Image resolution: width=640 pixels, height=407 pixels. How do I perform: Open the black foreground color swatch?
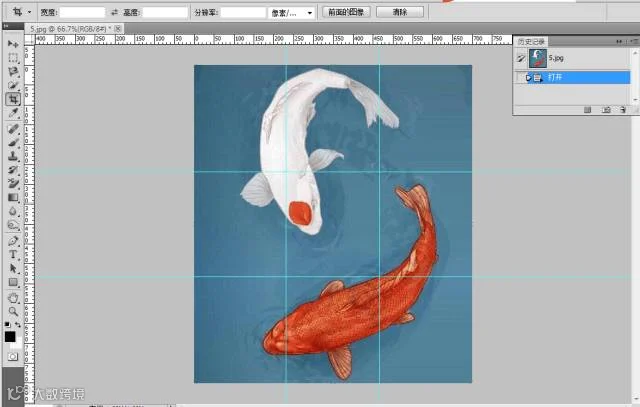coord(10,336)
